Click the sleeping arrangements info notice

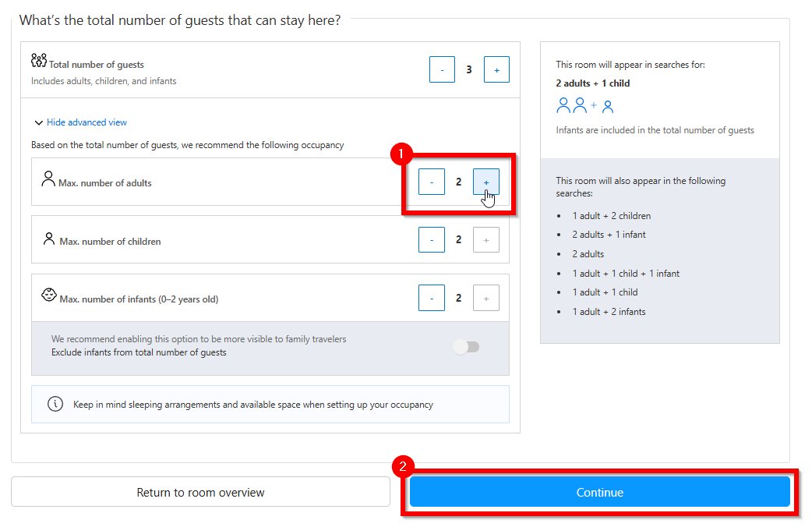(270, 404)
